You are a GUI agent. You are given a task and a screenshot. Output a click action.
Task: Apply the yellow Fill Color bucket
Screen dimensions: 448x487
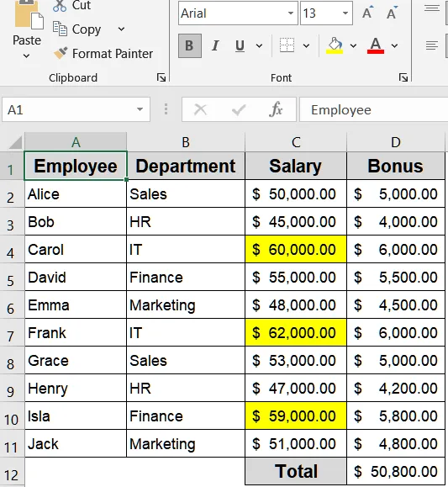pos(335,45)
